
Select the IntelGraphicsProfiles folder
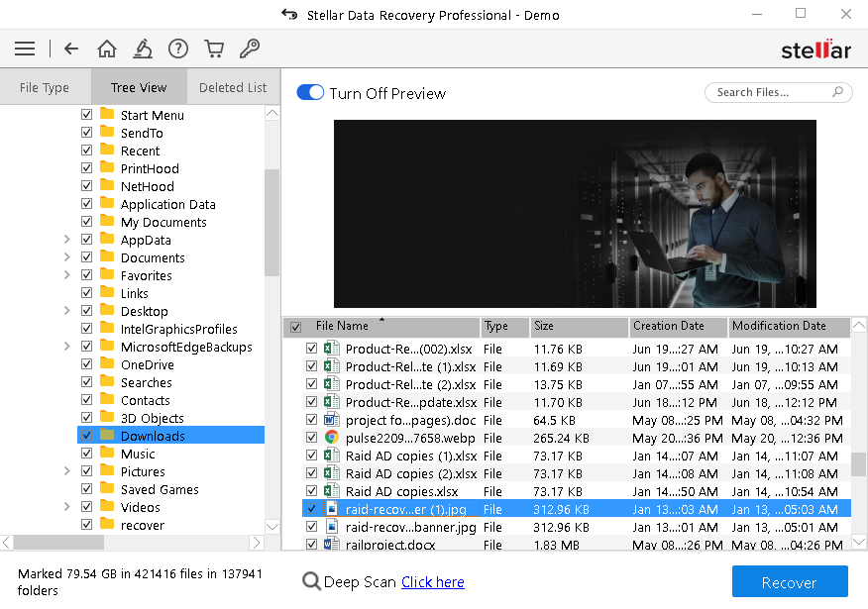point(178,329)
